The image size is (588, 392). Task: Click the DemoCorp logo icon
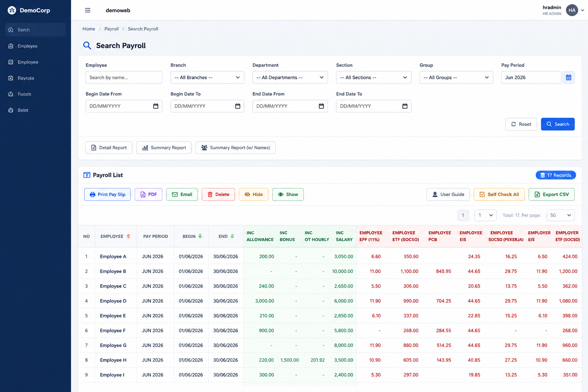12,10
